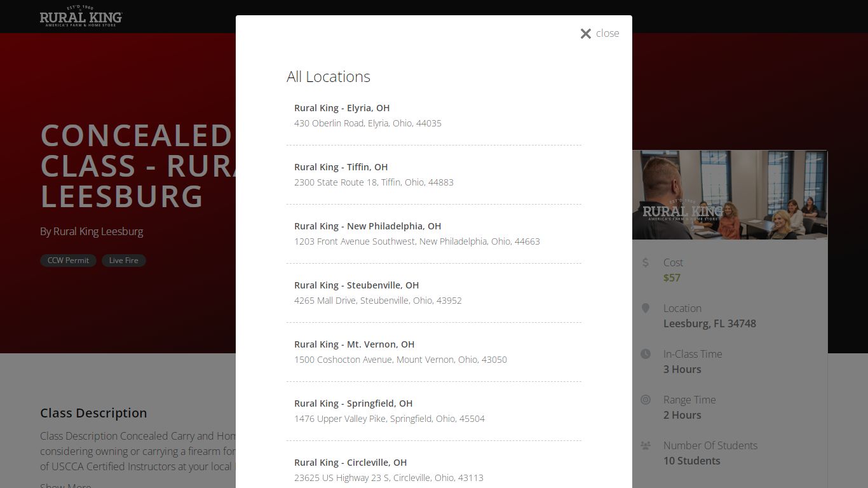This screenshot has height=488, width=868.
Task: Open the class photo thumbnail
Action: click(729, 195)
